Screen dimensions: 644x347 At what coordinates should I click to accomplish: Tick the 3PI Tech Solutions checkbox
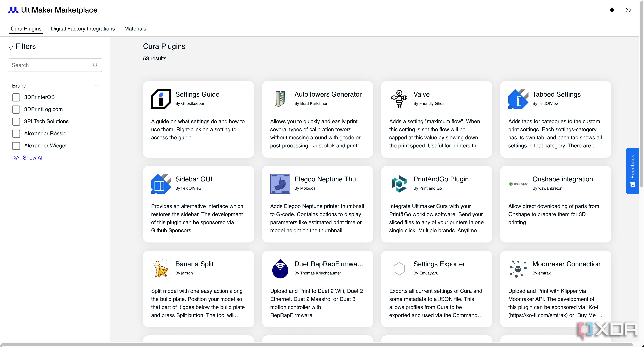[x=16, y=122]
